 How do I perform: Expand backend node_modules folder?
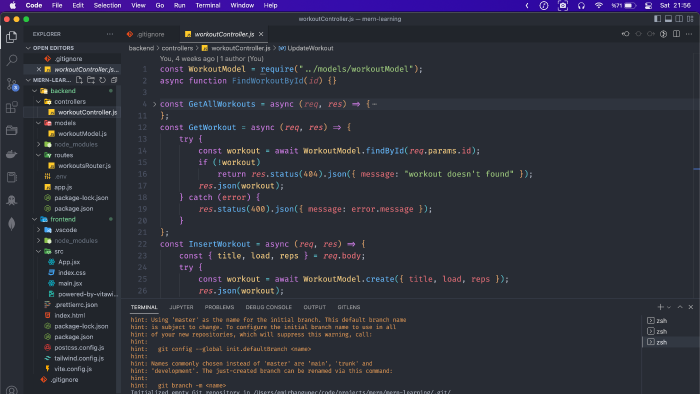38,144
